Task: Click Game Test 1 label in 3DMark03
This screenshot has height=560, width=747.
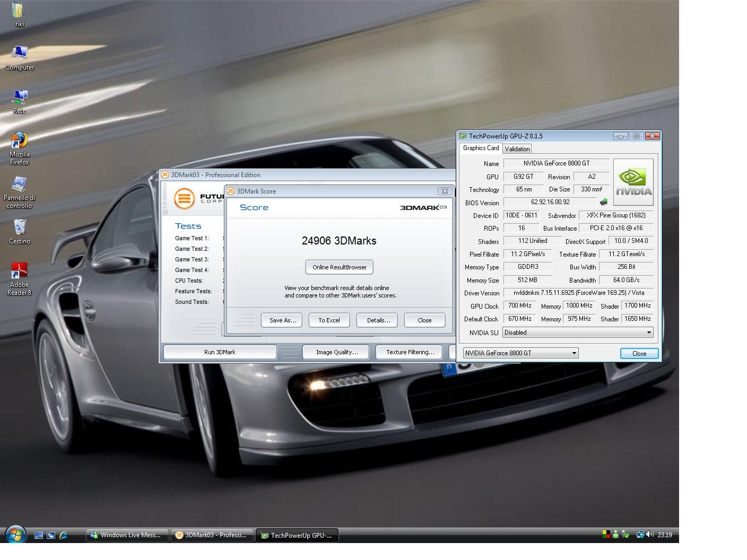Action: tap(192, 238)
